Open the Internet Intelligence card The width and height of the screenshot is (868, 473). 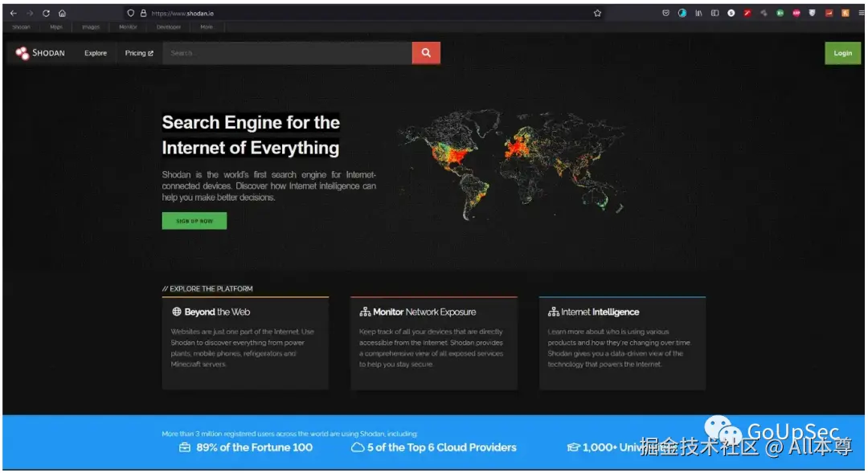622,343
